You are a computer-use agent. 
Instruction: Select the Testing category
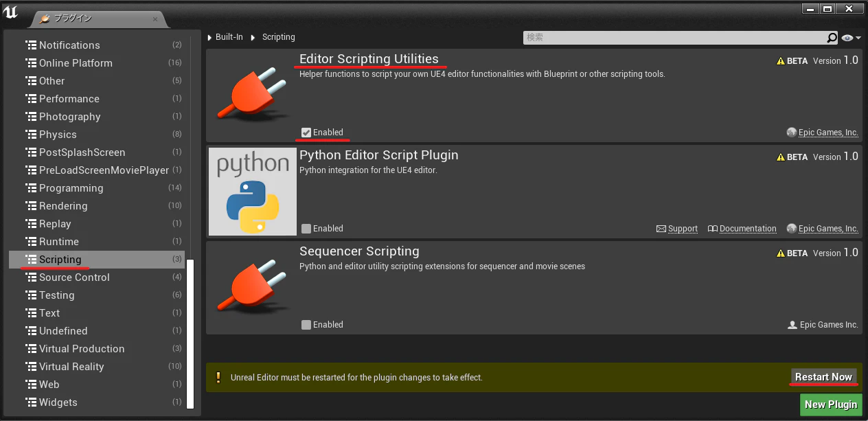(x=97, y=295)
